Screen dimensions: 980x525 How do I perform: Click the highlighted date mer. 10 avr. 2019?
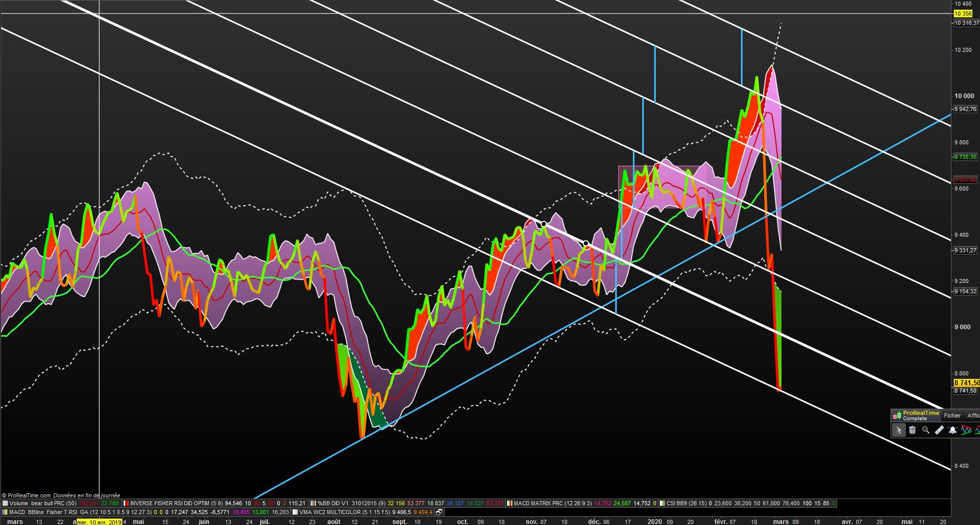(99, 521)
